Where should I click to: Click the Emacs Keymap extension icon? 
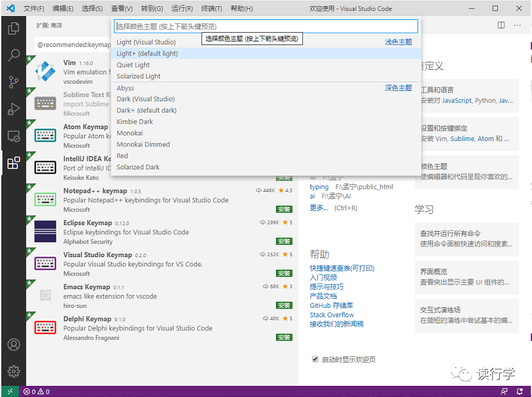pos(45,296)
